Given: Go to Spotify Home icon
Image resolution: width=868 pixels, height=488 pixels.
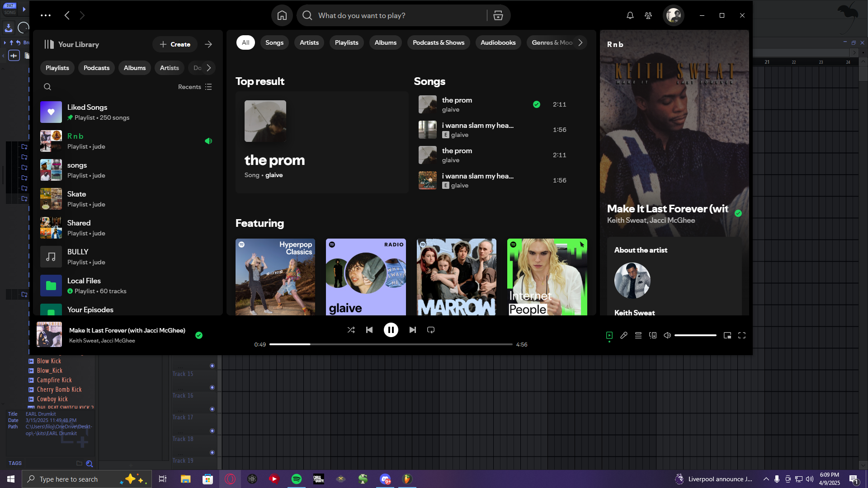Looking at the screenshot, I should coord(282,15).
